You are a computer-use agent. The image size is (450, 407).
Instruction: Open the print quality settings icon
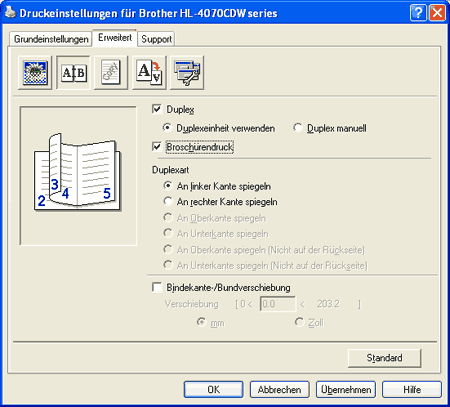pyautogui.click(x=35, y=73)
